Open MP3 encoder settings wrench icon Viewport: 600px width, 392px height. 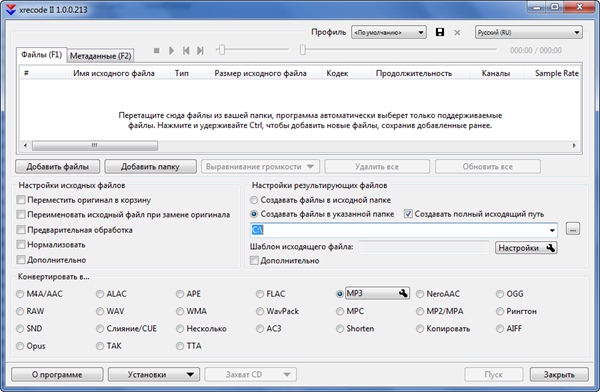403,293
